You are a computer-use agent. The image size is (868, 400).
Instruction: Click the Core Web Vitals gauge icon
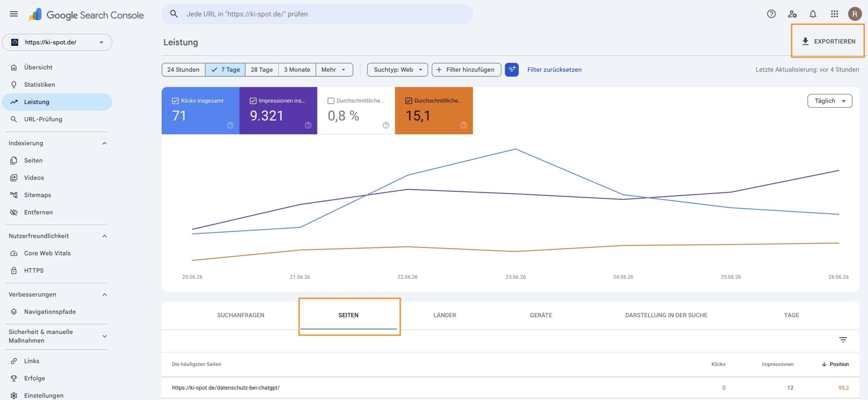14,253
